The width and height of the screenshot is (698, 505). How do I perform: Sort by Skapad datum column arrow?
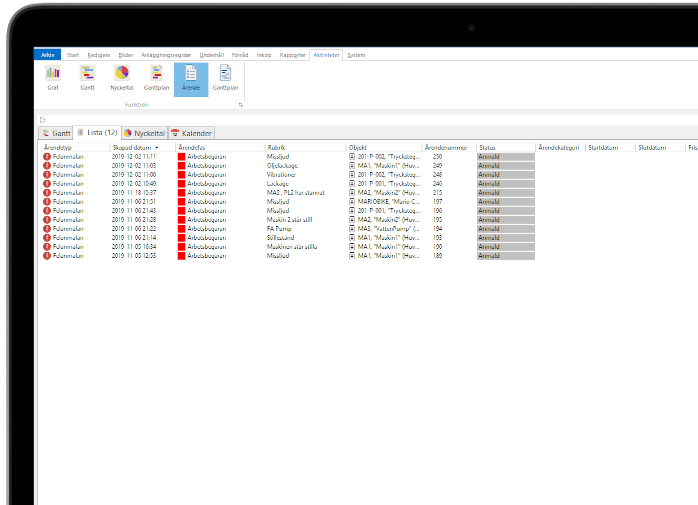click(x=157, y=147)
